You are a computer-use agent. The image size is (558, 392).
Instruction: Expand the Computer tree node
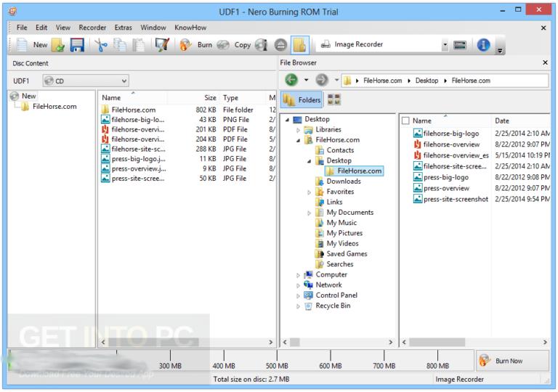coord(298,275)
